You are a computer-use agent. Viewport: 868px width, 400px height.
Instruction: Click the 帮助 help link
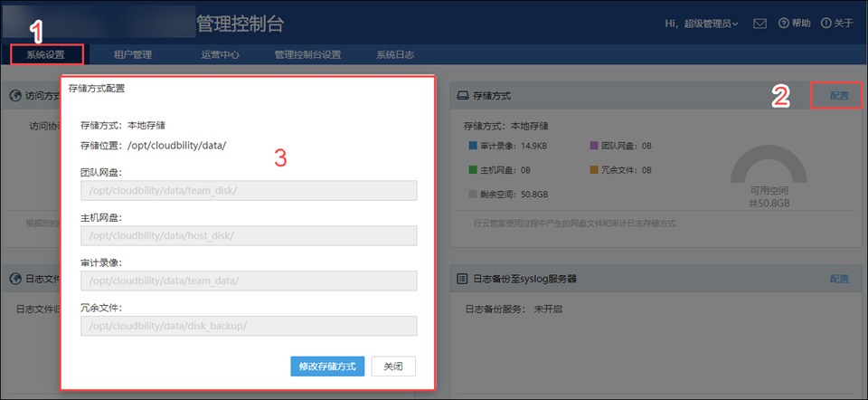point(801,24)
